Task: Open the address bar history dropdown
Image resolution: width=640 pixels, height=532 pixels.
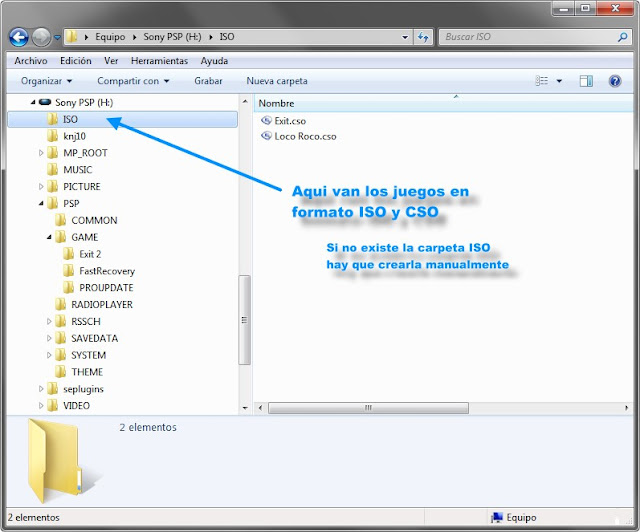Action: (x=405, y=37)
